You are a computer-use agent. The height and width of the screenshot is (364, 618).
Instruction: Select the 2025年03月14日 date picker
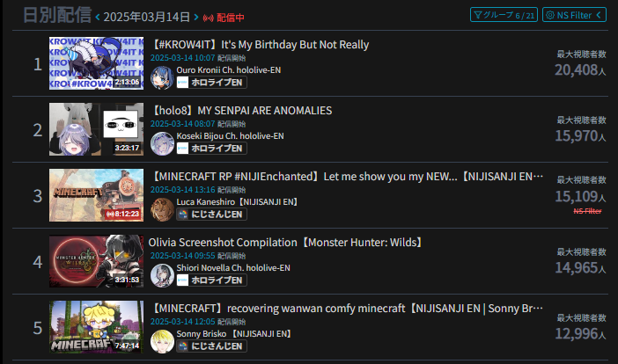click(147, 17)
